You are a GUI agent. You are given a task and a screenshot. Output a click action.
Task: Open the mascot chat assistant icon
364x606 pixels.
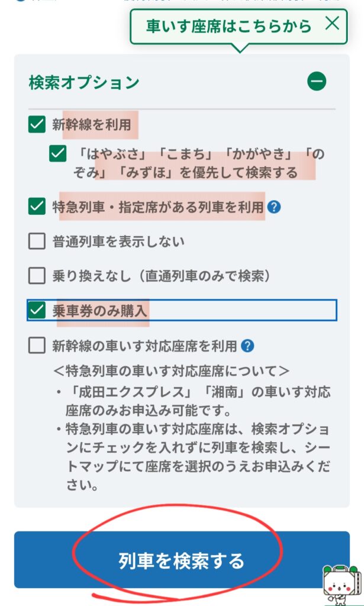tap(341, 584)
